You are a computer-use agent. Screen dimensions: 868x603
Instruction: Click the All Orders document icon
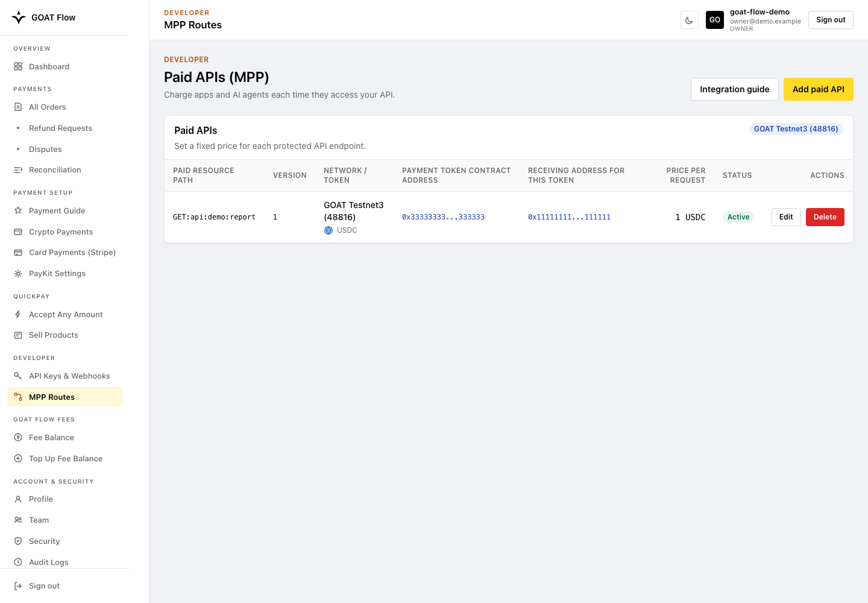[18, 107]
